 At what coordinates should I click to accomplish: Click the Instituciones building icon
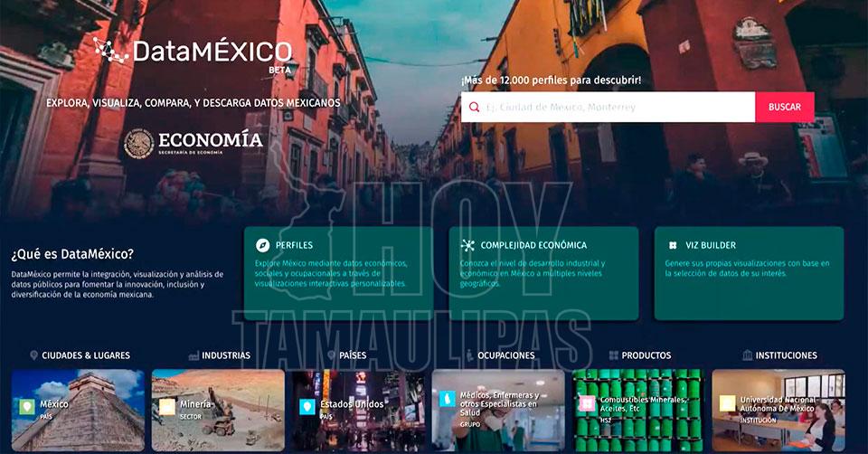pos(747,355)
